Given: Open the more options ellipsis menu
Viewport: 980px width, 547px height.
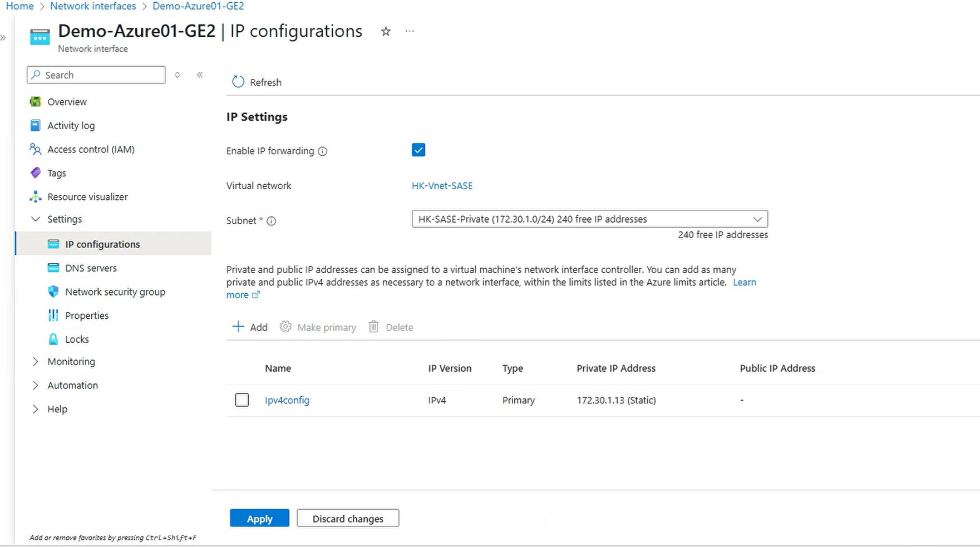Looking at the screenshot, I should point(410,32).
